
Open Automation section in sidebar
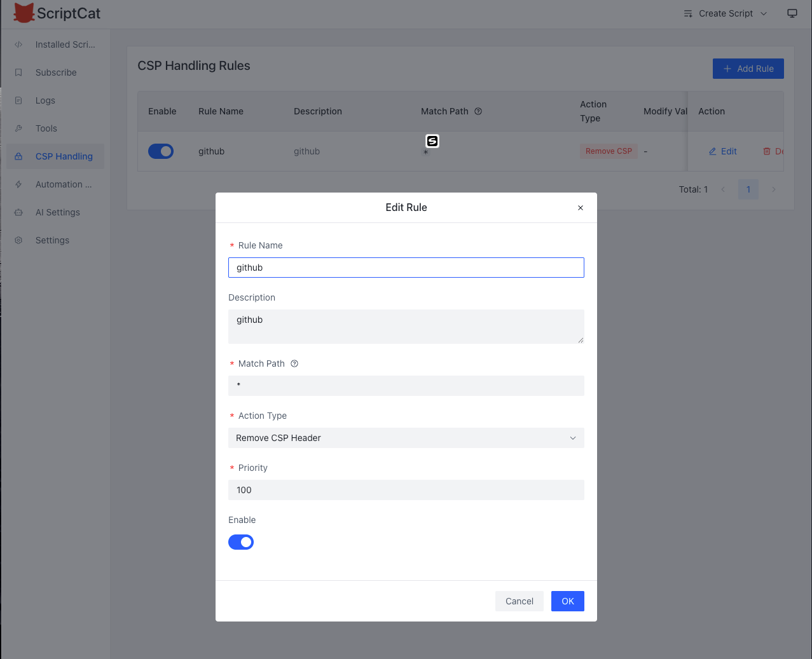click(63, 184)
